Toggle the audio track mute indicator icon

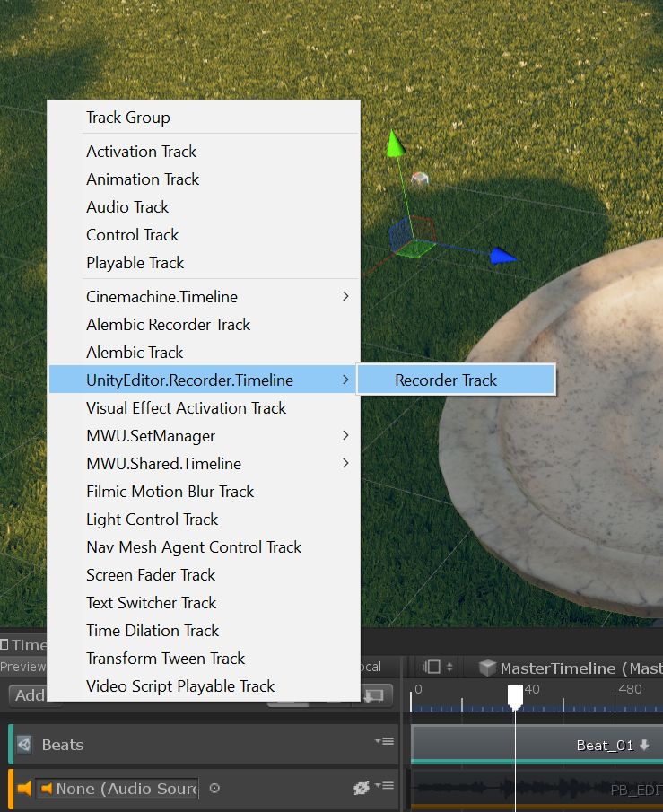coord(362,788)
